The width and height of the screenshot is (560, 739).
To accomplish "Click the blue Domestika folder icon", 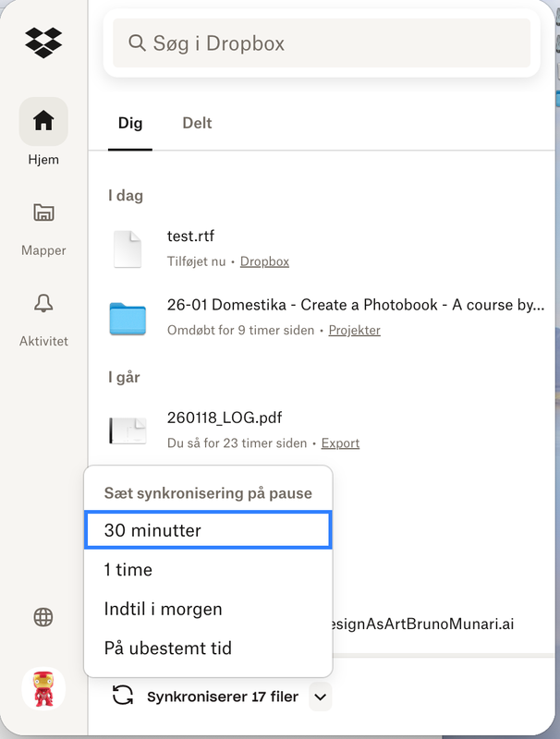I will tap(128, 317).
